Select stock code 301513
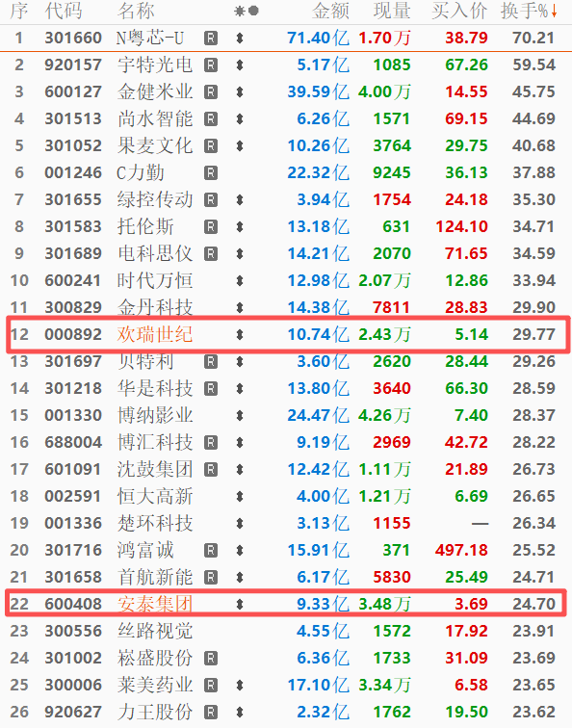The width and height of the screenshot is (572, 728). coord(73,118)
